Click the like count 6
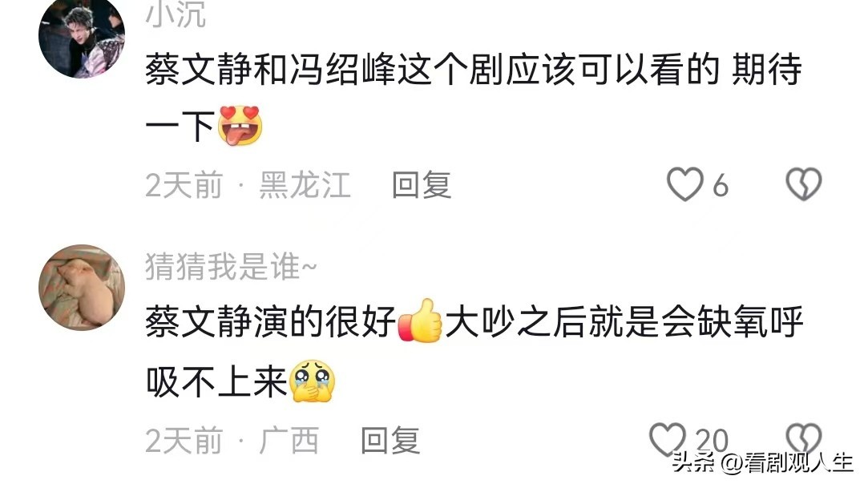The image size is (868, 488). (x=721, y=185)
